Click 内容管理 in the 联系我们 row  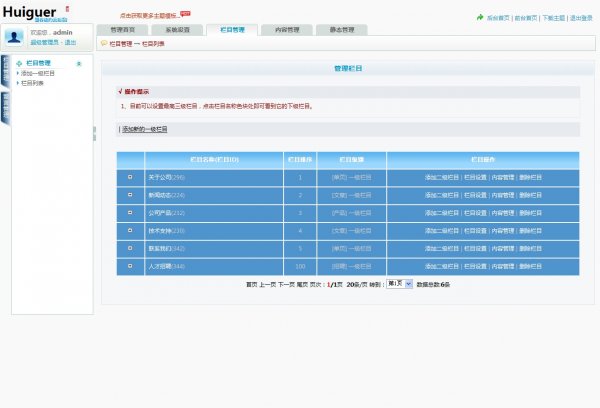pos(503,248)
